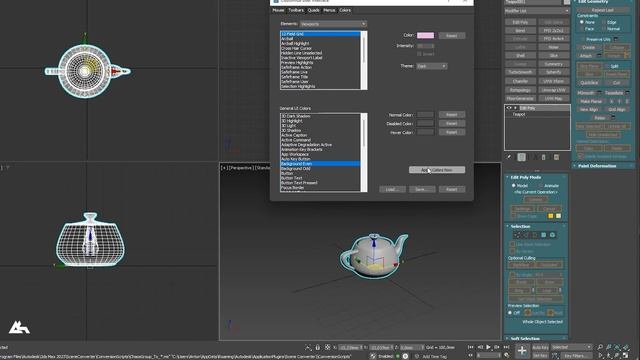640x360 pixels.
Task: Collapse the Edit Poly Mode rollout
Action: (x=525, y=178)
